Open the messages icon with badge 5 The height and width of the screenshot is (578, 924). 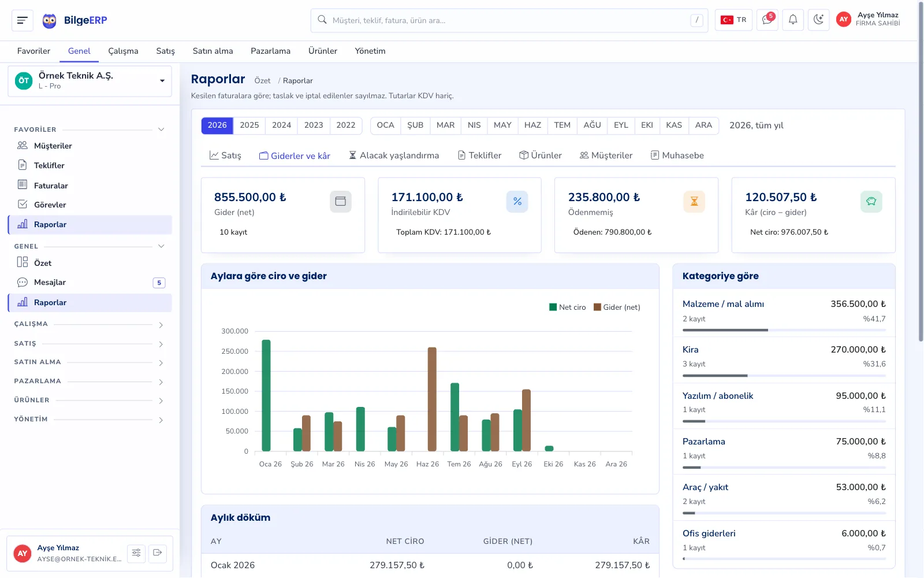tap(767, 20)
